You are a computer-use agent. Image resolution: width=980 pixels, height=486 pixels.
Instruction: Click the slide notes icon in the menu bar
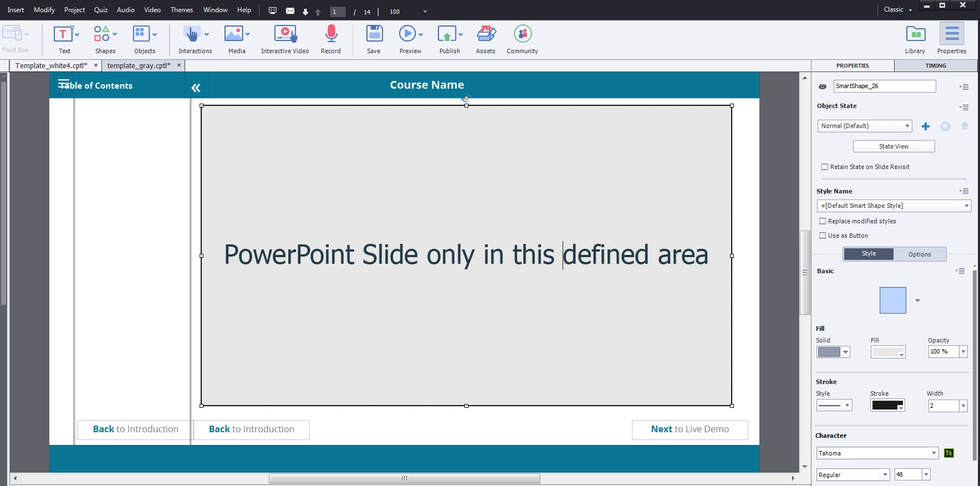click(x=273, y=11)
